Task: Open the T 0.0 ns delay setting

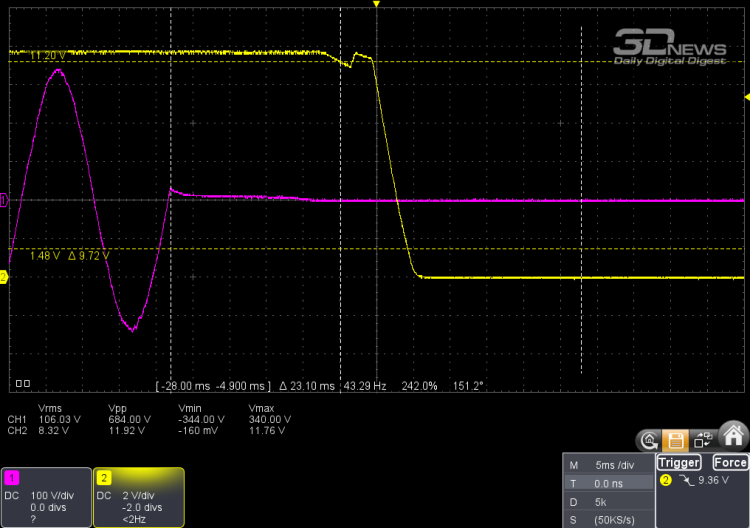Action: tap(606, 482)
